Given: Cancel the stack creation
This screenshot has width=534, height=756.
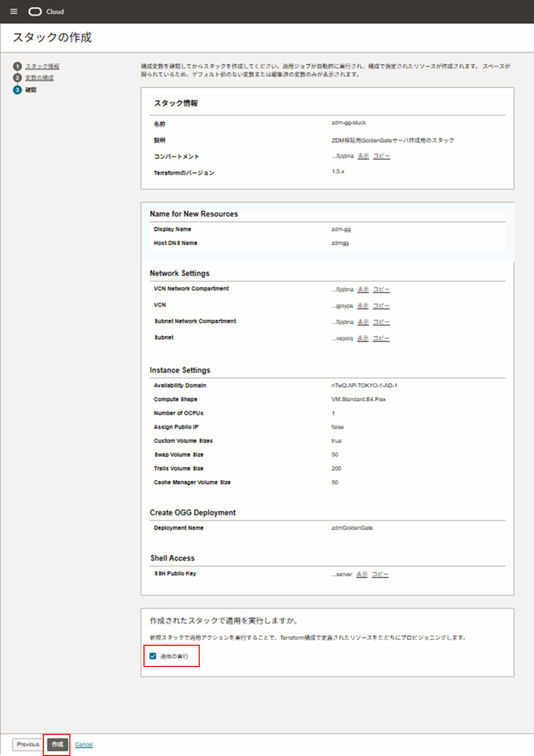Looking at the screenshot, I should click(84, 745).
